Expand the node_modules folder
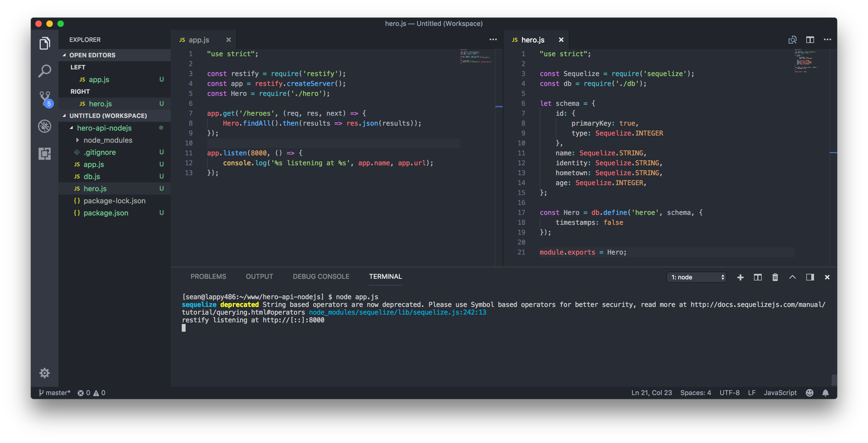Viewport: 868px width, 443px height. coord(108,140)
